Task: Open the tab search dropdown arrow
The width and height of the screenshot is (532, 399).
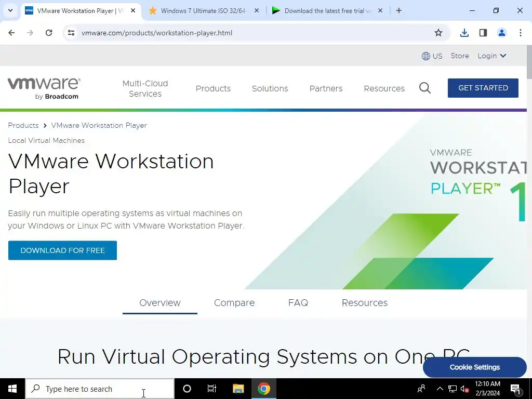Action: pos(10,10)
